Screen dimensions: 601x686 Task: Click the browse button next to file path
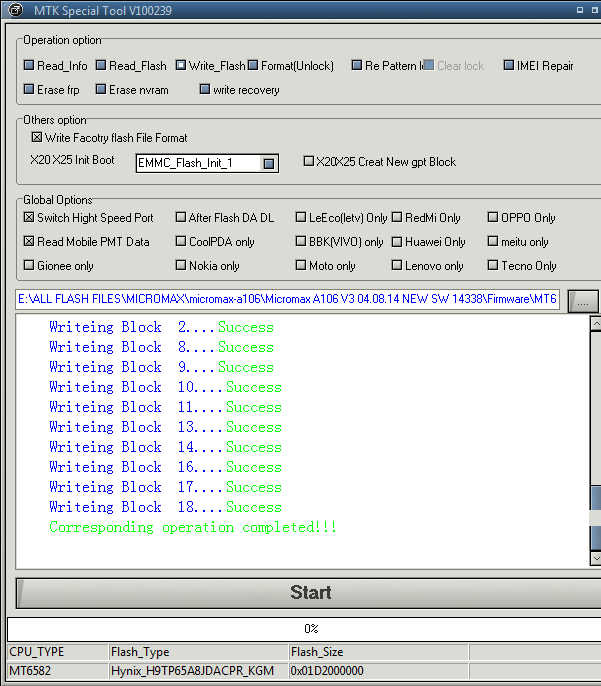click(582, 300)
